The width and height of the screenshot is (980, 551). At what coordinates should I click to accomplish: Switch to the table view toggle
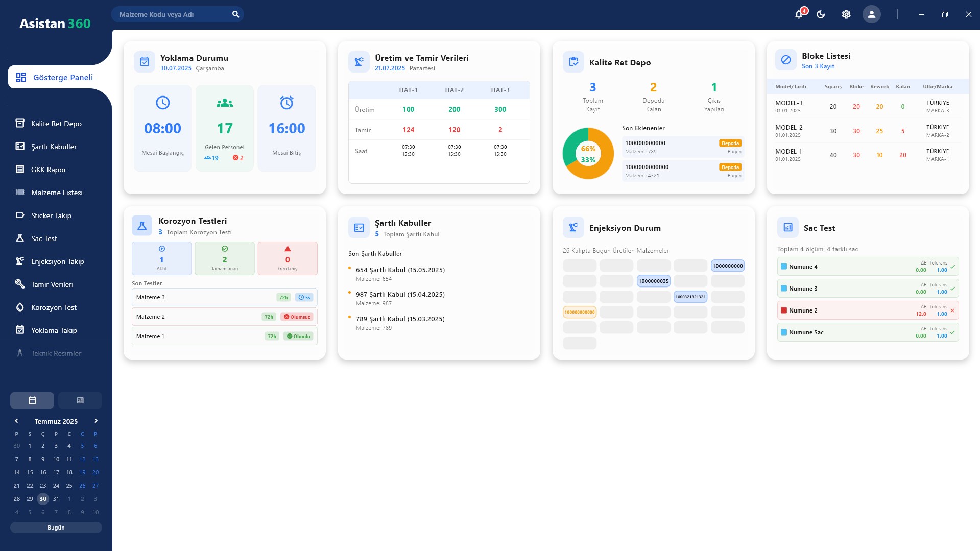click(80, 400)
